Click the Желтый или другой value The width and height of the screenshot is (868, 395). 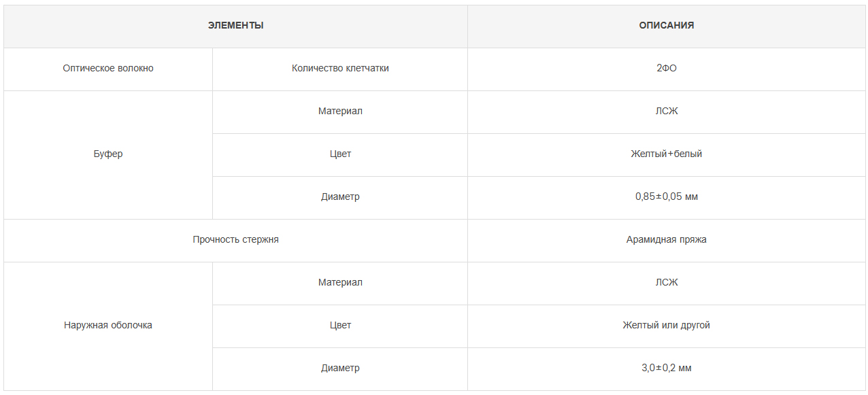(x=667, y=326)
